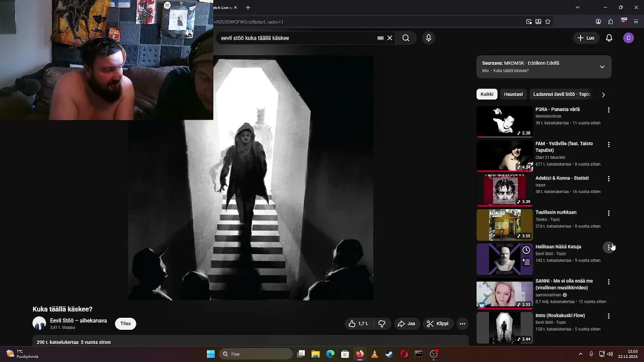Open options menu for P3RA - Punasta väriä
Screen dimensions: 644x362
click(609, 110)
